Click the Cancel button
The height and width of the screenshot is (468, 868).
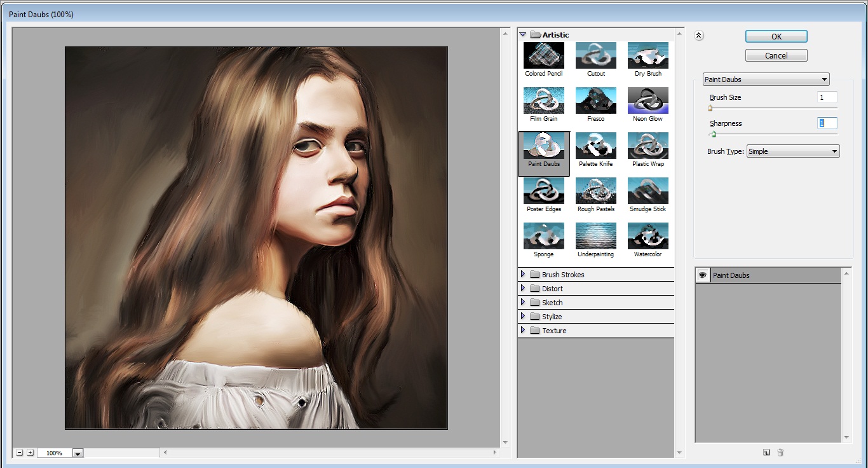point(776,55)
